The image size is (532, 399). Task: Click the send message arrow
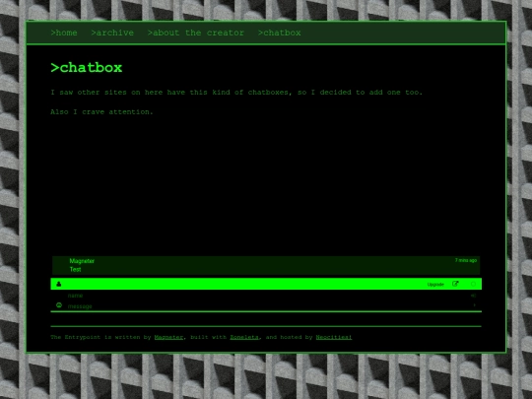coord(474,305)
